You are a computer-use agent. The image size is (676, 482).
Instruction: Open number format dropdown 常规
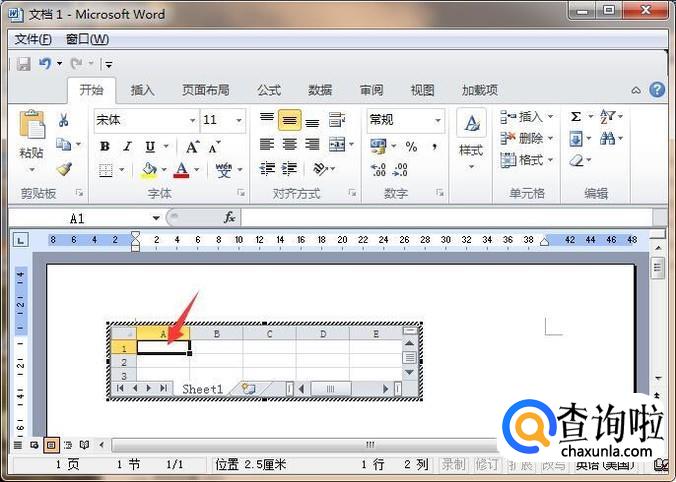438,120
